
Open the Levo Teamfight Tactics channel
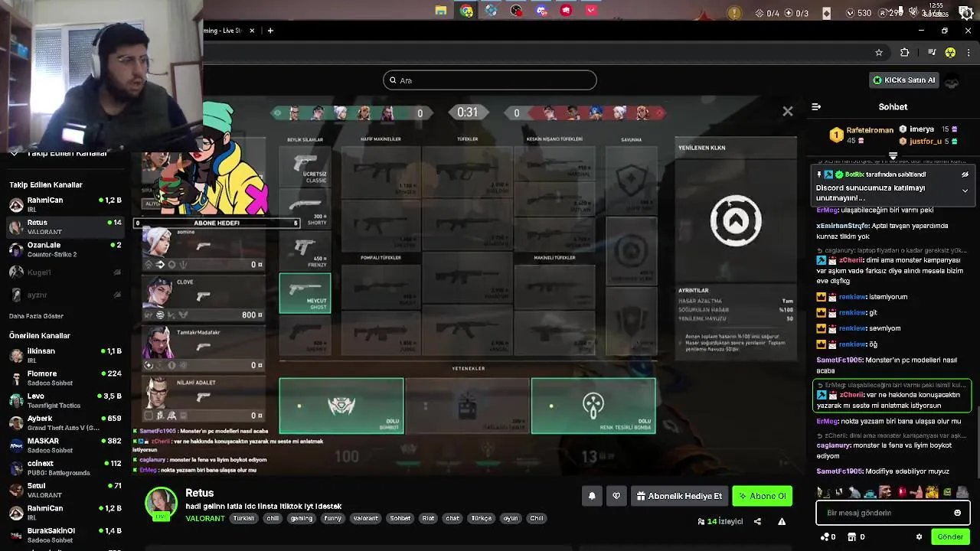(x=65, y=400)
